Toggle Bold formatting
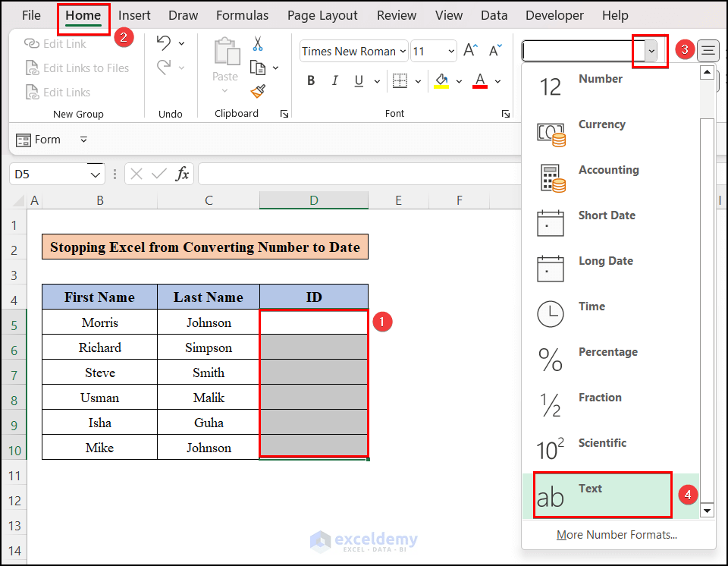The width and height of the screenshot is (728, 566). pos(310,80)
